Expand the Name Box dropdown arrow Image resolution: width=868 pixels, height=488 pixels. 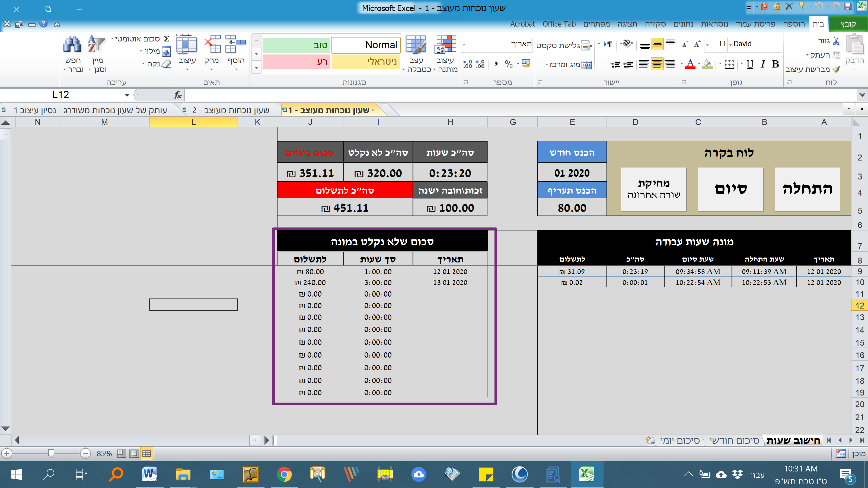(127, 95)
